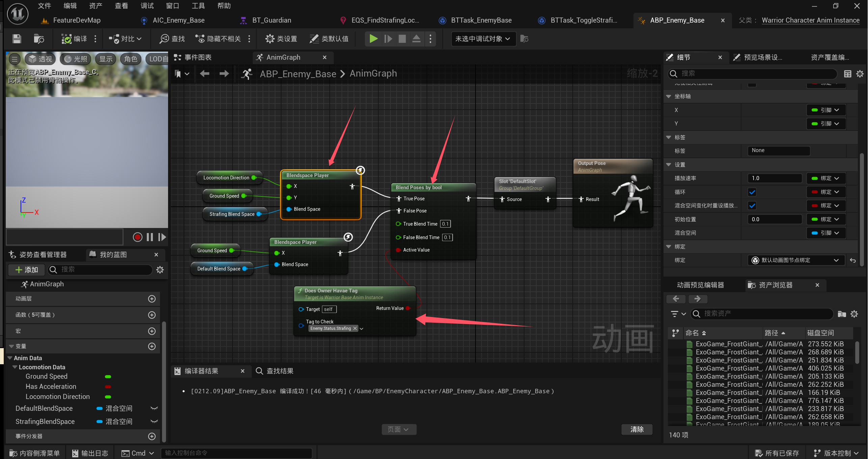Collapse the Locomotion Data tree group
The width and height of the screenshot is (868, 459).
[x=15, y=367]
